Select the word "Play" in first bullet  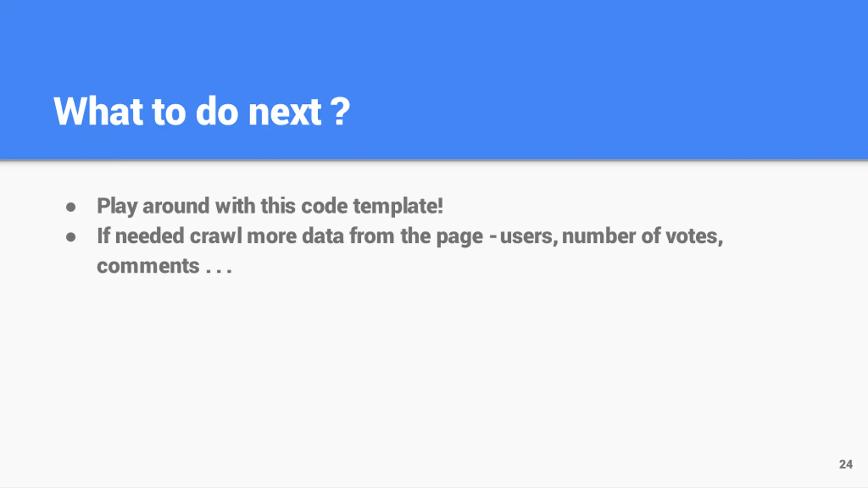[117, 206]
